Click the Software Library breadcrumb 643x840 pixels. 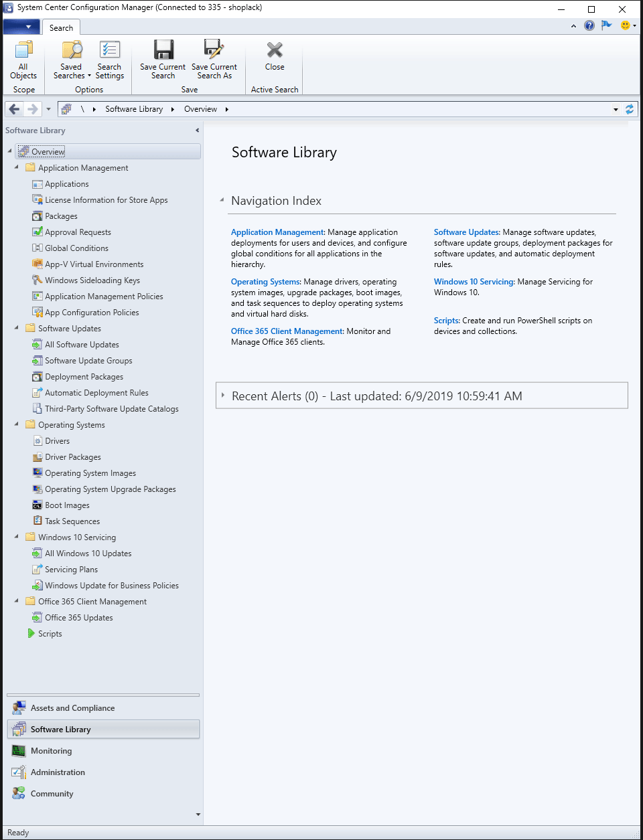(134, 109)
